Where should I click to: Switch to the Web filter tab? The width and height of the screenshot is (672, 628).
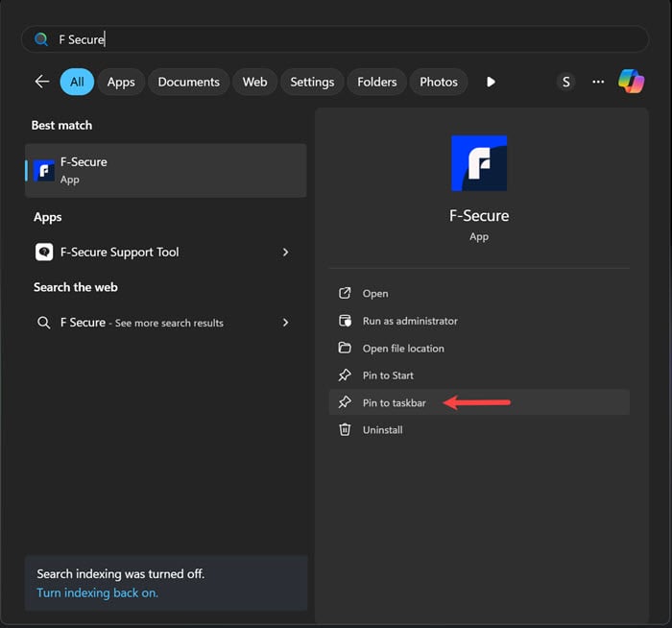point(255,82)
